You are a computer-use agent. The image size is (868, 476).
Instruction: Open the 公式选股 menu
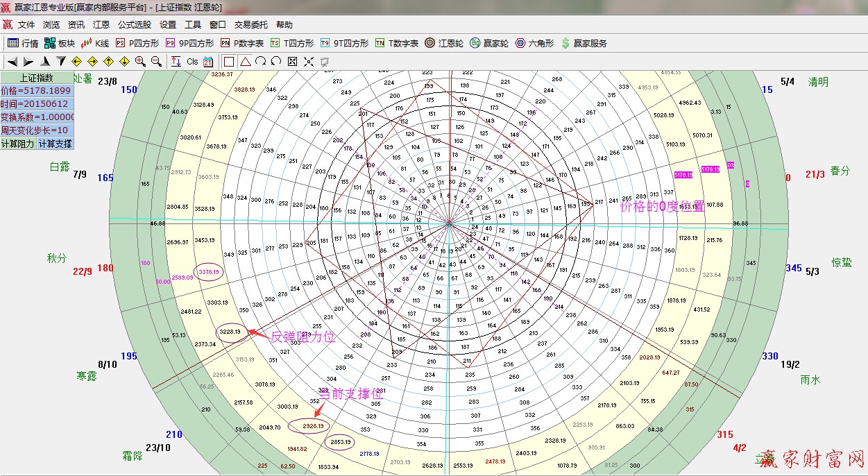(x=134, y=24)
